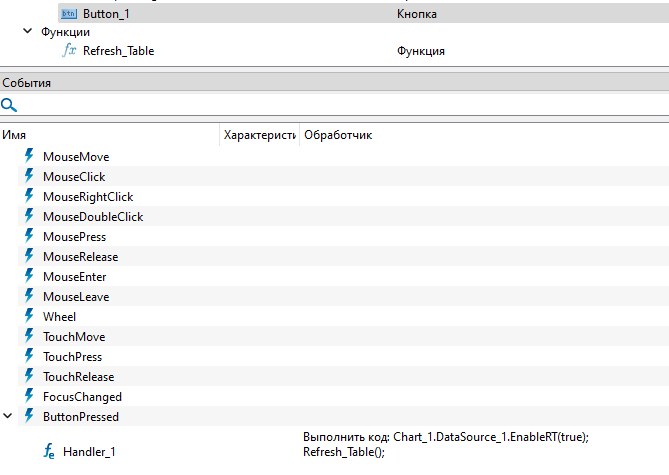The width and height of the screenshot is (669, 475).
Task: Click the Обработчик column header
Action: coord(338,134)
